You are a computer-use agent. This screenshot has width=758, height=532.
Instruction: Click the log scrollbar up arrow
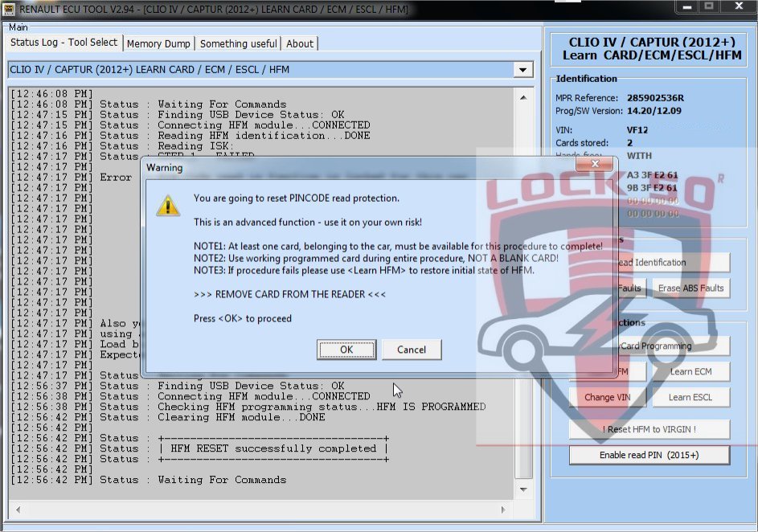(524, 96)
